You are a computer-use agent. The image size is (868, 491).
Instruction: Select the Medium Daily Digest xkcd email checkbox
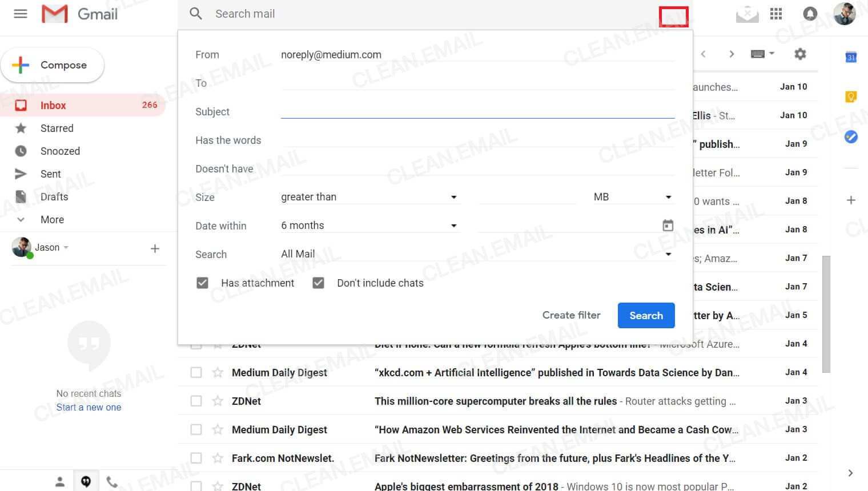(196, 373)
